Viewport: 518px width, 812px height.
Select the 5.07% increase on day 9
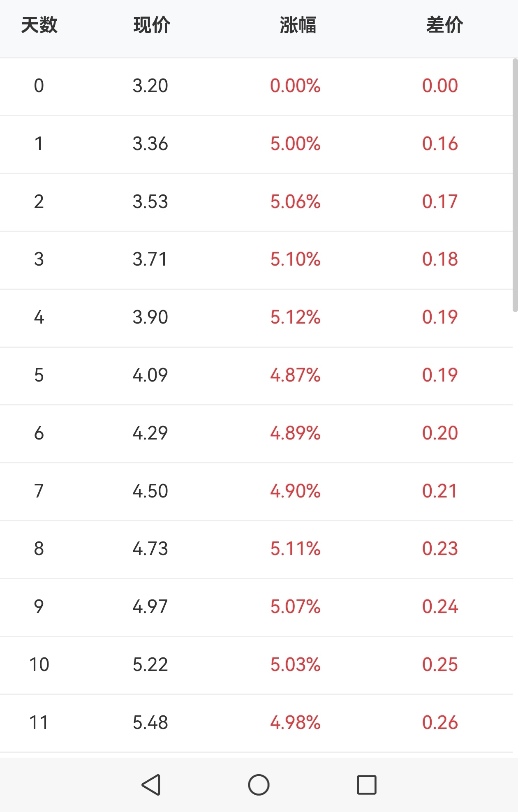tap(295, 607)
